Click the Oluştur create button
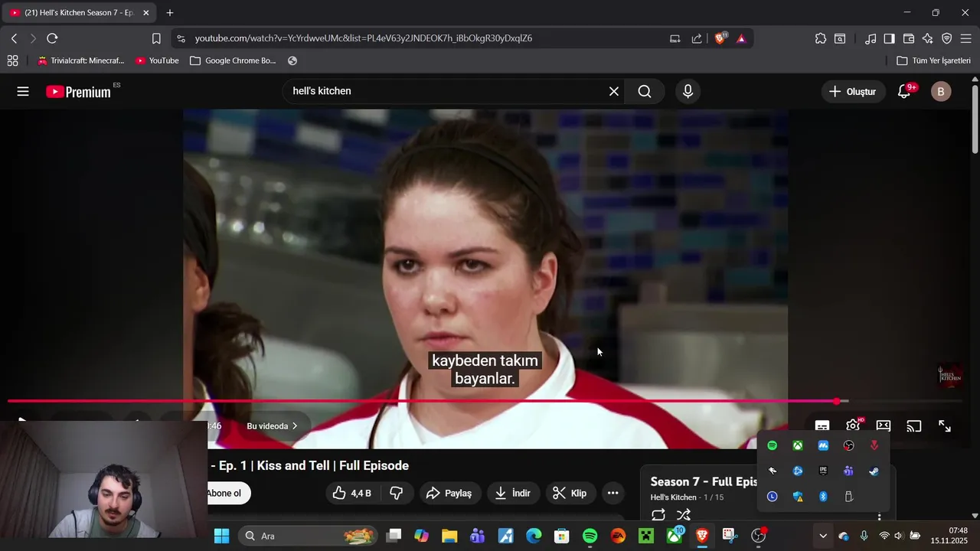The width and height of the screenshot is (980, 551). [x=854, y=92]
